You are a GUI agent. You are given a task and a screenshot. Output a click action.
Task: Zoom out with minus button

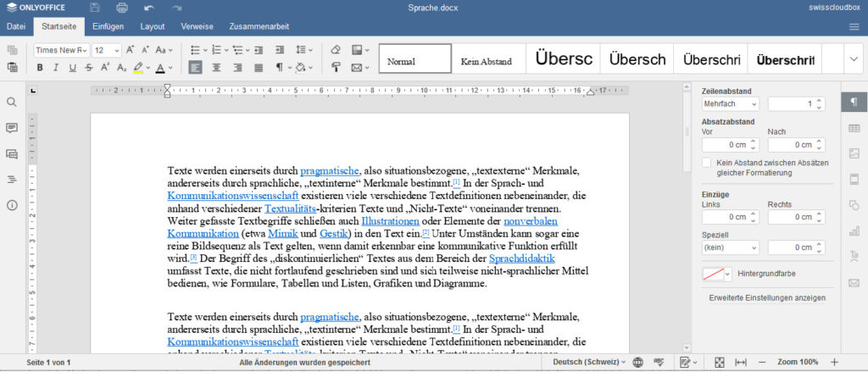[762, 362]
